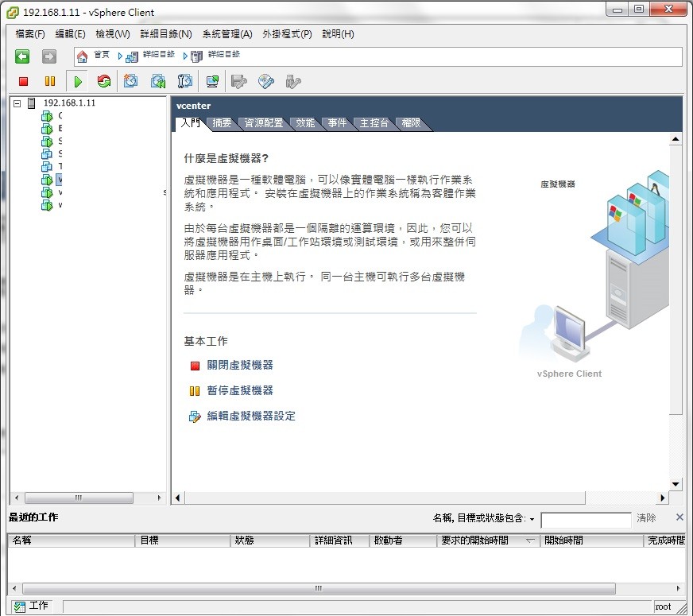Open the 檢視(W) menu
Image resolution: width=693 pixels, height=616 pixels.
113,34
